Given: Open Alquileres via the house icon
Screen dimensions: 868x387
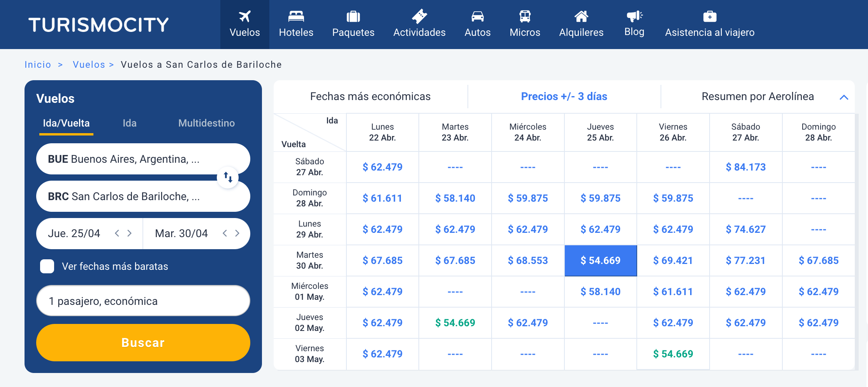Looking at the screenshot, I should tap(581, 17).
